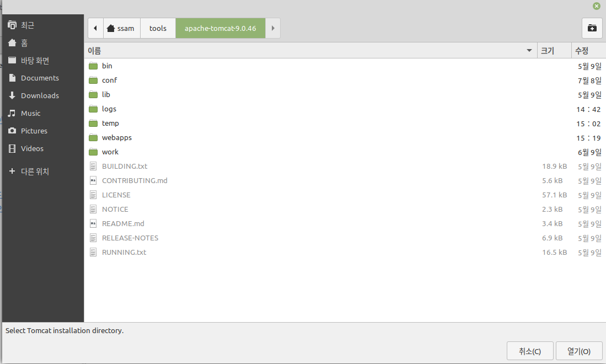Go to the 홈 (Home) sidebar location

[x=43, y=43]
